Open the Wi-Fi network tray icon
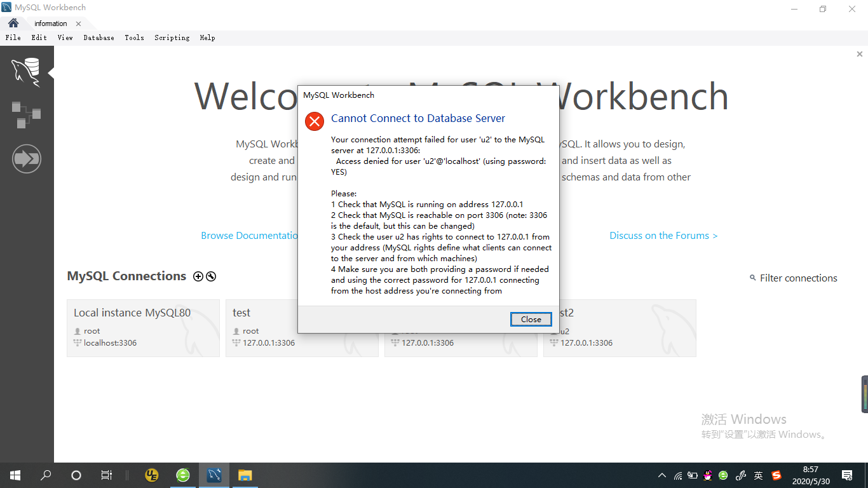 [x=677, y=475]
